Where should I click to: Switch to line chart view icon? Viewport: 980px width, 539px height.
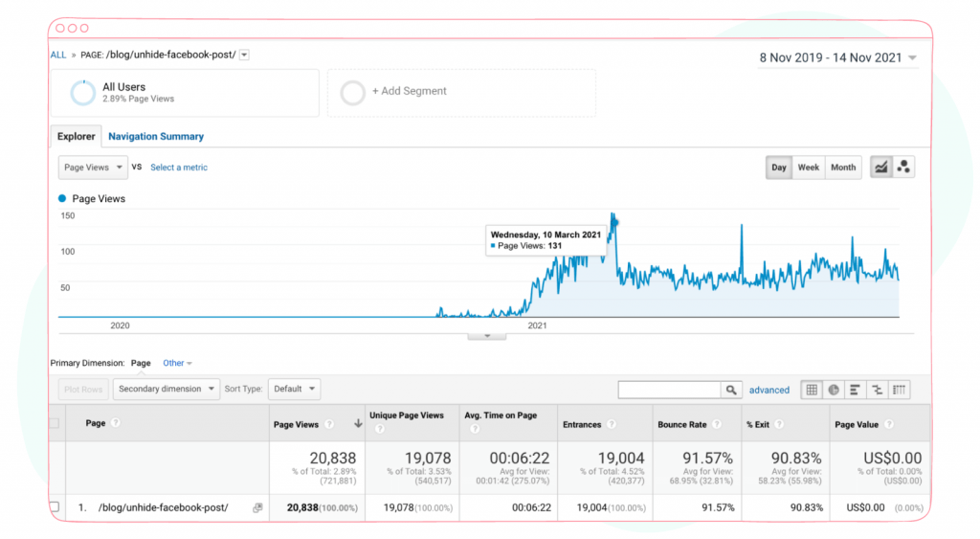881,167
